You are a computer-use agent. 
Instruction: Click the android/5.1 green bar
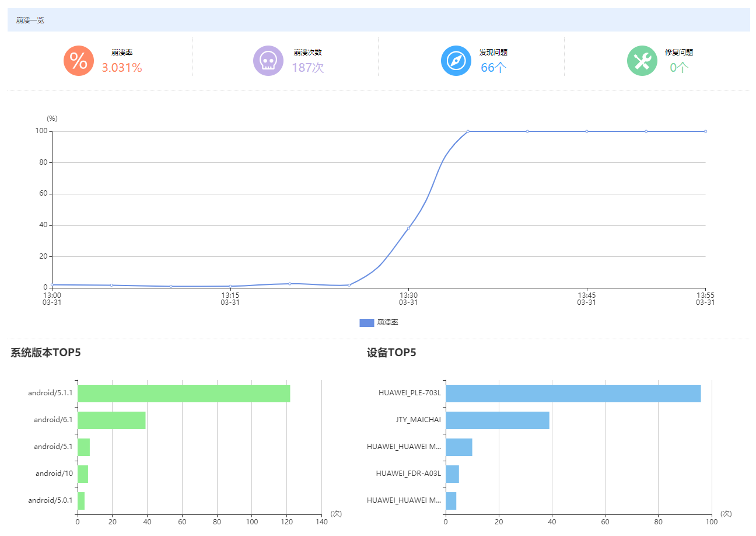pyautogui.click(x=83, y=447)
